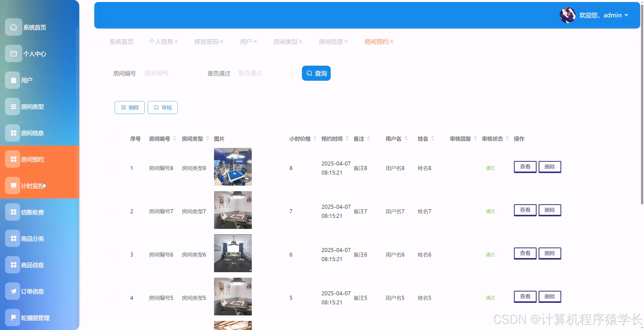The height and width of the screenshot is (330, 644).
Task: Check the select-all checkbox in table header
Action: point(114,139)
